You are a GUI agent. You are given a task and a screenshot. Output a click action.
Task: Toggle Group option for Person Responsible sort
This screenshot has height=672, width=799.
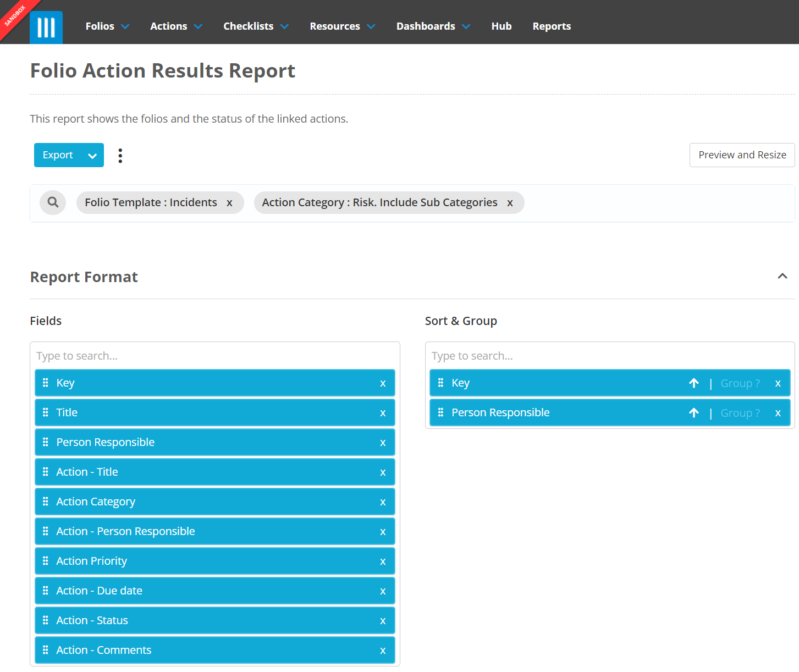click(x=740, y=413)
